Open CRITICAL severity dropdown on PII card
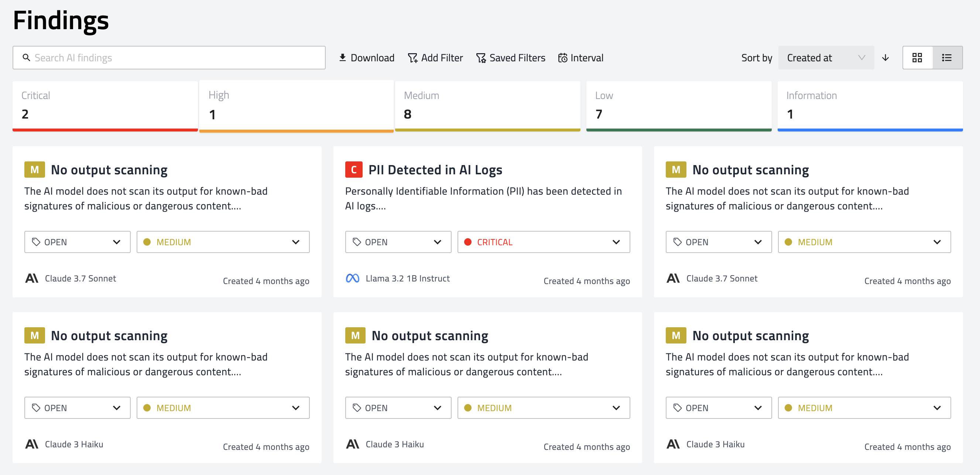This screenshot has width=980, height=475. point(543,242)
